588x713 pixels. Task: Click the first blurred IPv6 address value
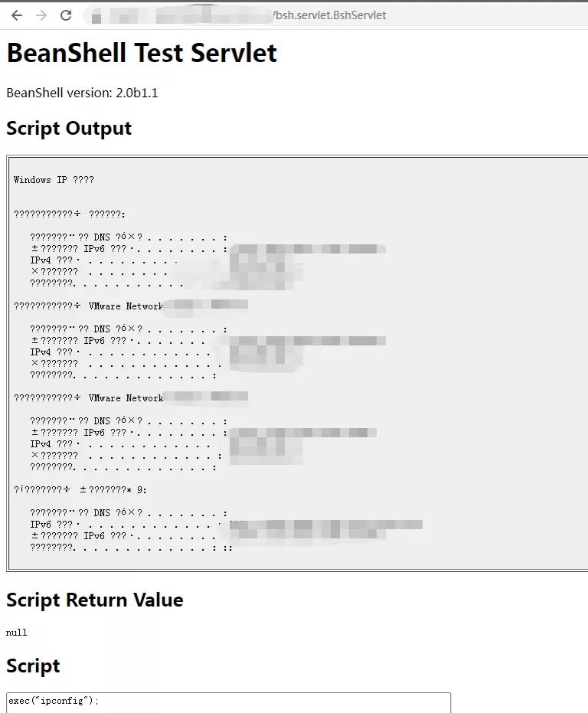308,249
